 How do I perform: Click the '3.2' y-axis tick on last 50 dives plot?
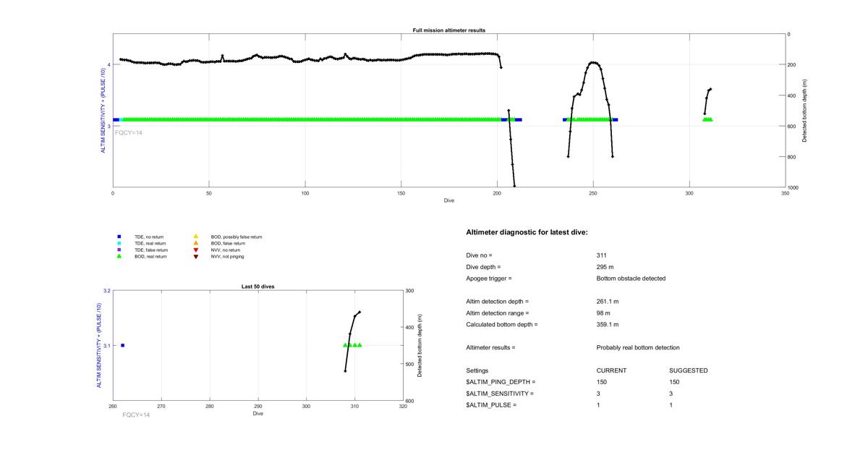107,291
